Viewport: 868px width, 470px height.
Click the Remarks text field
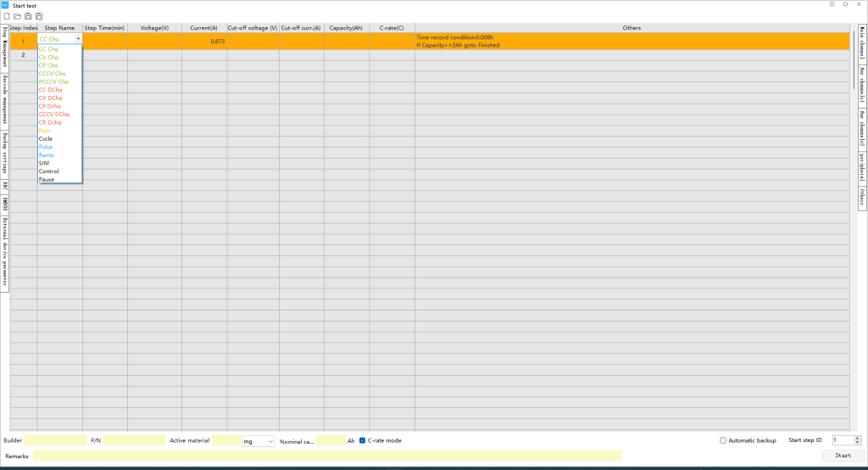(326, 456)
